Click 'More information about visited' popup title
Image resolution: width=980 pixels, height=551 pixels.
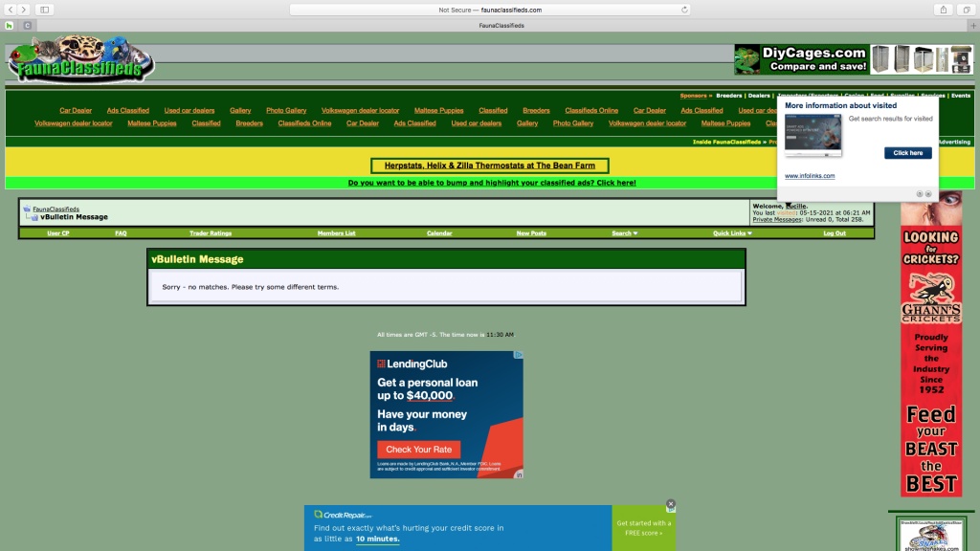pyautogui.click(x=840, y=105)
